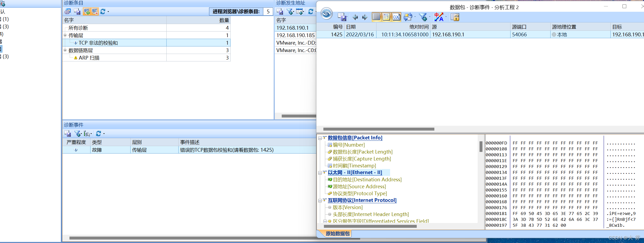This screenshot has height=243, width=644.
Task: Click packet list horizontal scrollbar
Action: click(379, 129)
